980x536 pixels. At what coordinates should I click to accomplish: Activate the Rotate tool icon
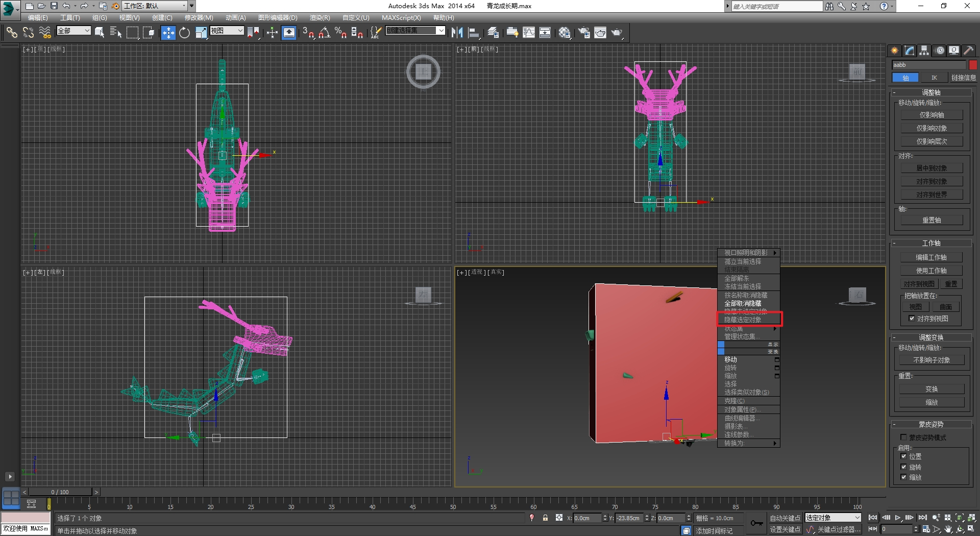click(x=184, y=33)
